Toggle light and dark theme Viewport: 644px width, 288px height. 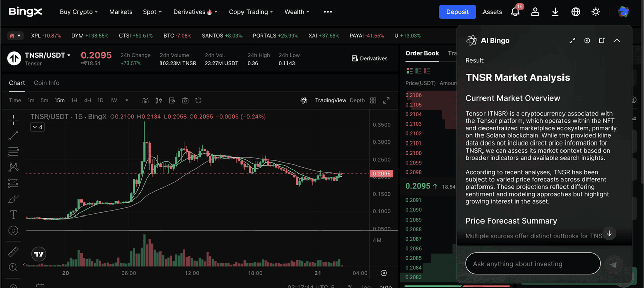point(596,12)
